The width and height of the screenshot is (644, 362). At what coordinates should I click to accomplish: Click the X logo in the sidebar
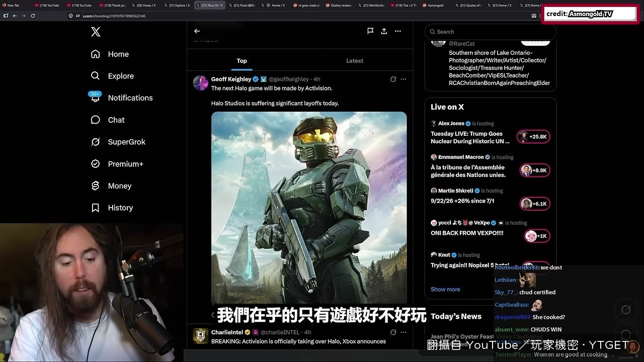coord(96,32)
